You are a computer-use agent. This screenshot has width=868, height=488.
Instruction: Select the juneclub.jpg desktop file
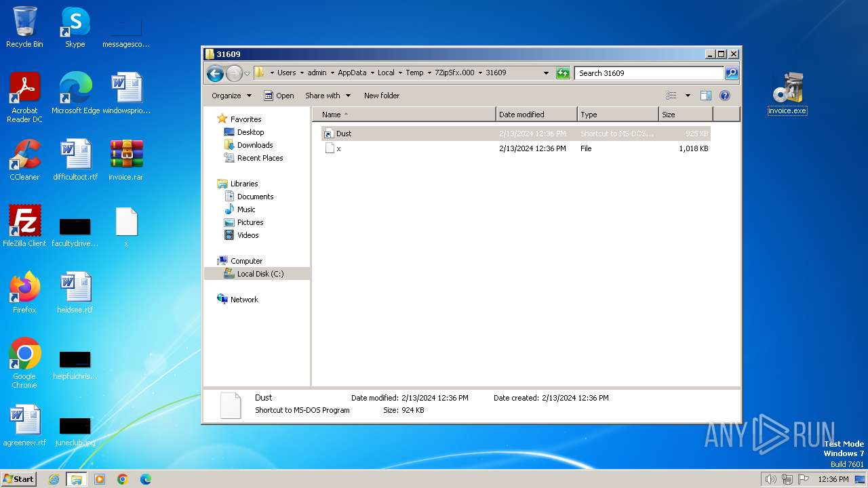(75, 430)
